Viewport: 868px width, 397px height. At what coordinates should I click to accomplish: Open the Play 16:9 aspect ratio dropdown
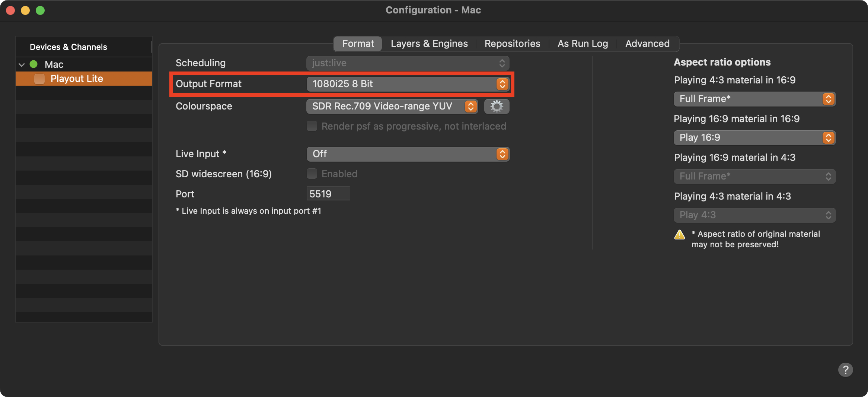[x=754, y=138]
